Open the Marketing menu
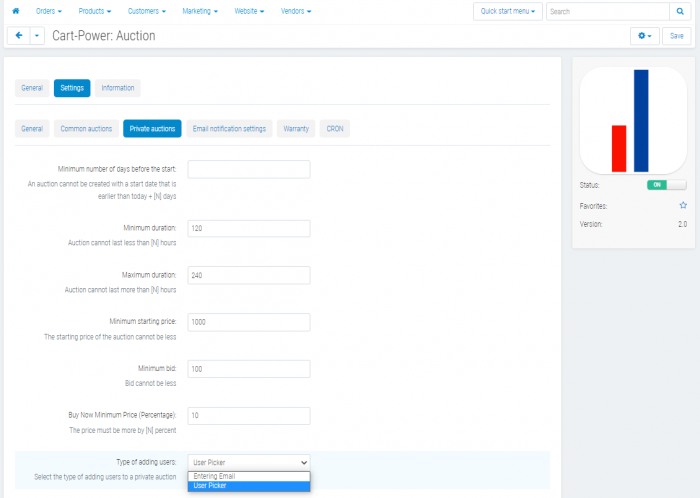The image size is (700, 498). click(x=200, y=11)
